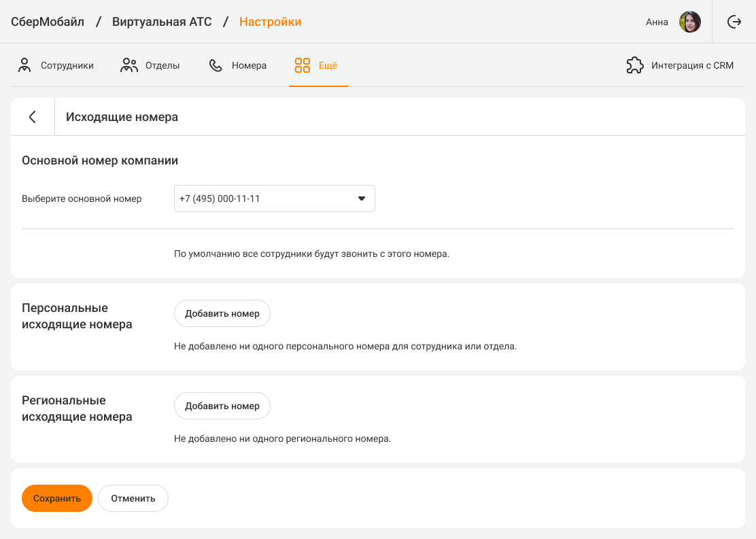
Task: Switch to the Отделы tab label
Action: (162, 66)
